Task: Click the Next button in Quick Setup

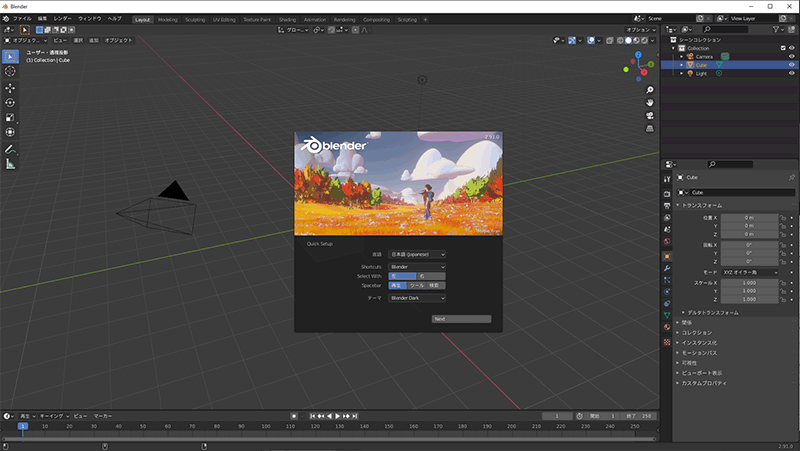Action: coord(461,319)
